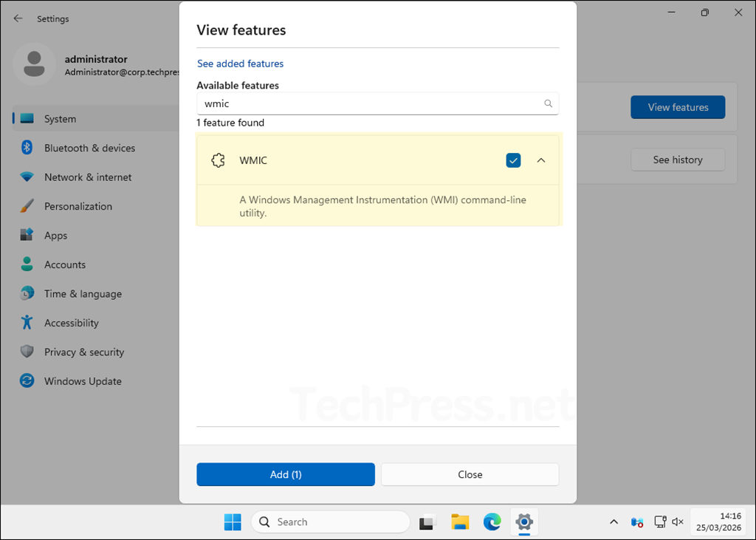Expand the hidden icons tray on taskbar
The height and width of the screenshot is (540, 756).
coord(614,522)
